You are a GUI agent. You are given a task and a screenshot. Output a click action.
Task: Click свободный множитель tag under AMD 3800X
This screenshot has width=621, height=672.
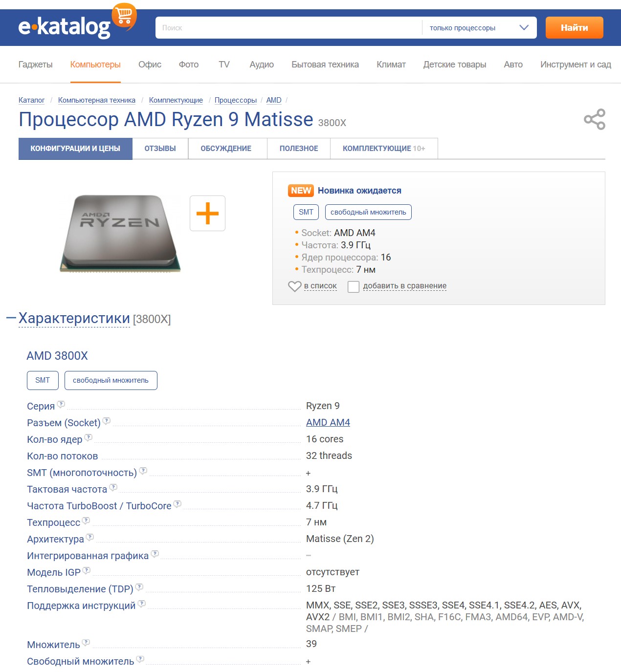coord(111,380)
